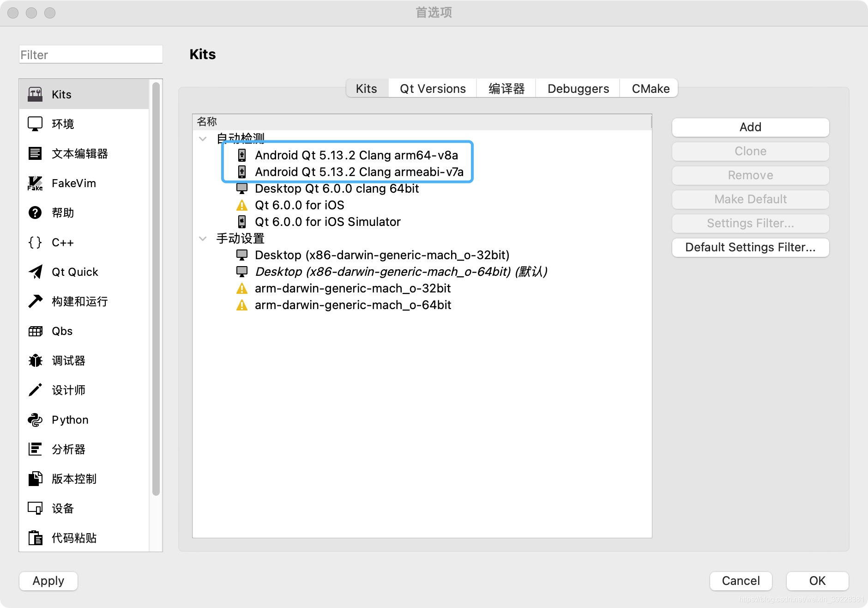
Task: Click the Python logo icon
Action: point(35,420)
